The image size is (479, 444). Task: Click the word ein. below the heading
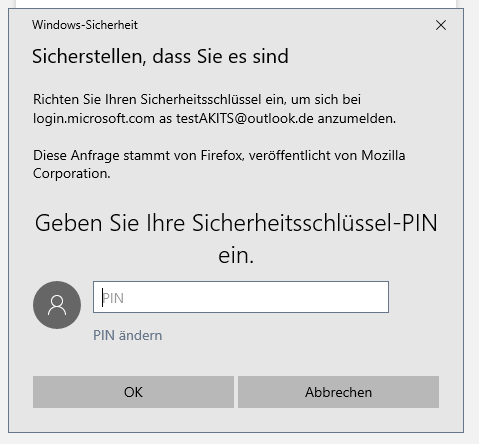click(236, 256)
